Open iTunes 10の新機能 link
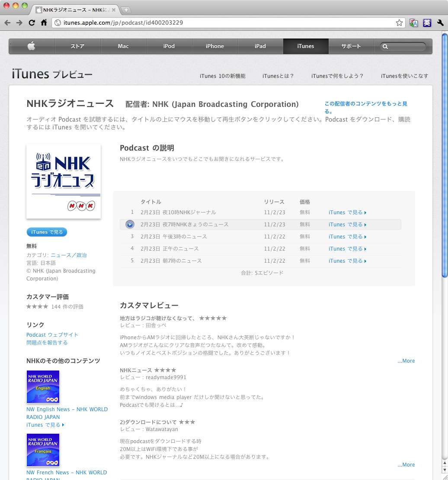Image resolution: width=448 pixels, height=480 pixels. coord(223,76)
